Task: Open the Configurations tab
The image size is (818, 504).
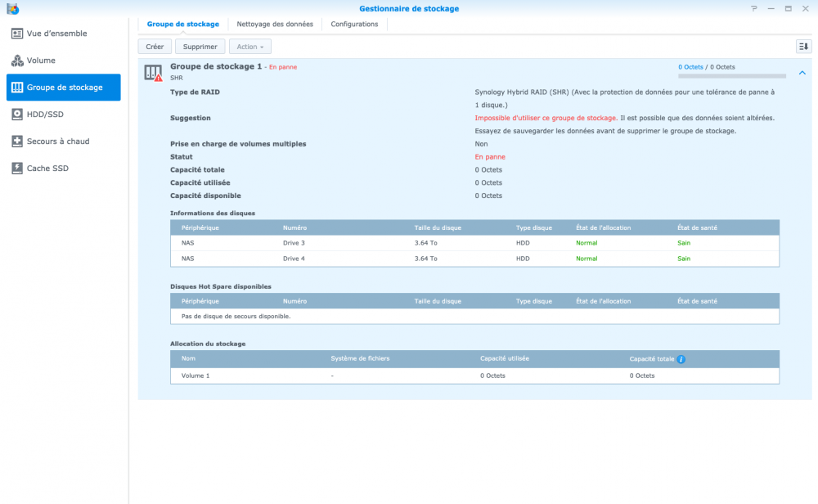Action: (354, 25)
